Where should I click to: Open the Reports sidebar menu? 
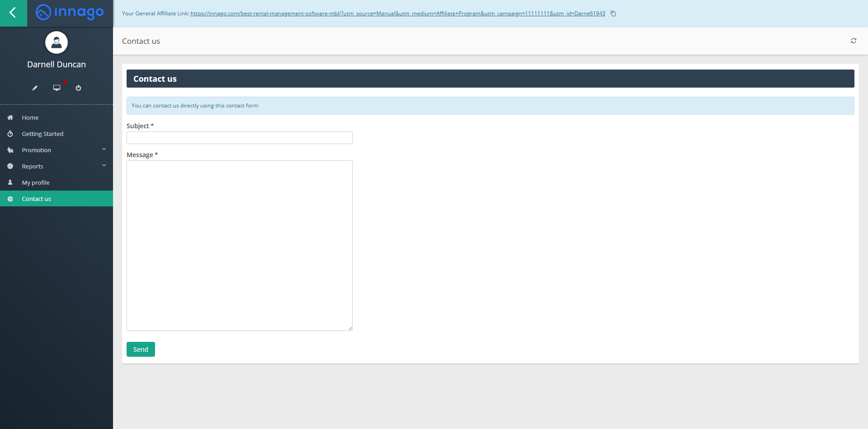click(x=33, y=166)
